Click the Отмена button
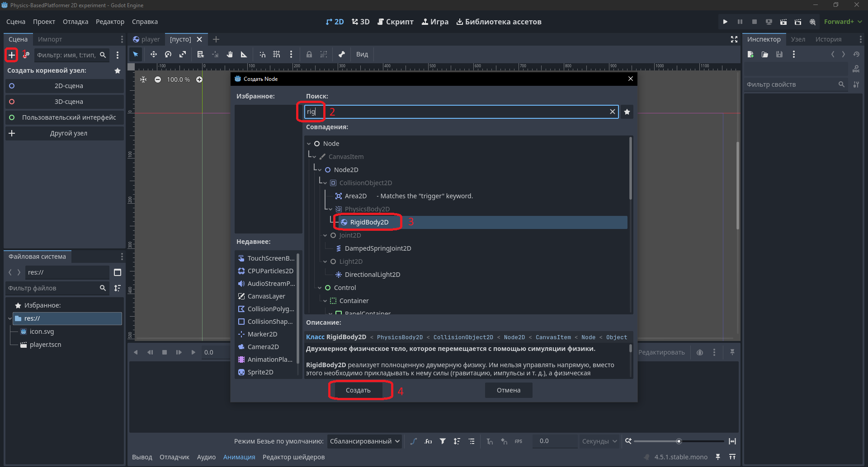 [x=509, y=390]
